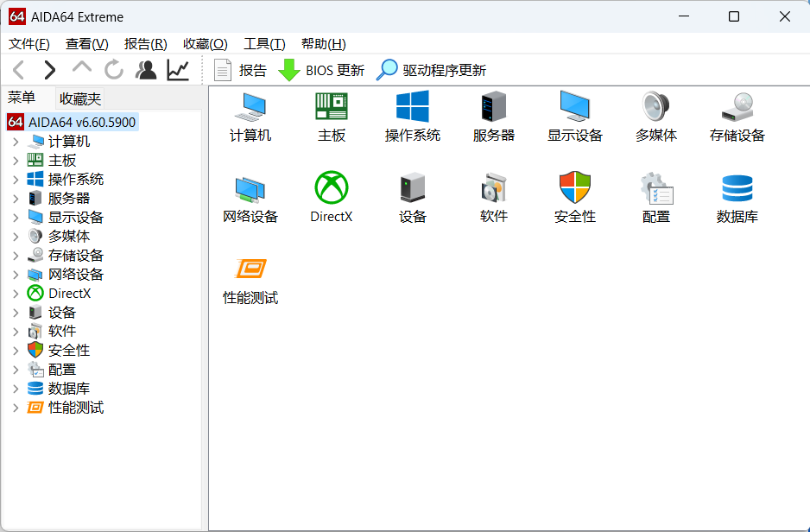Expand the 配置 tree node chevron

(16, 370)
